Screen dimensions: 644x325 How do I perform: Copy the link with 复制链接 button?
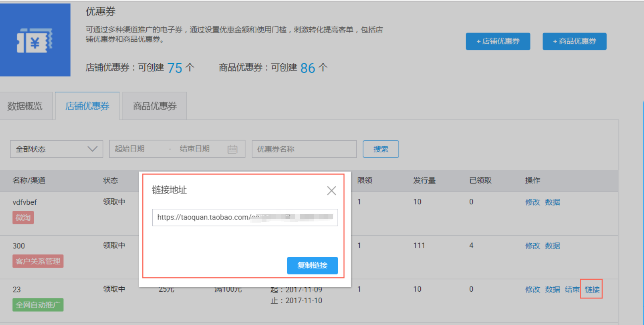coord(312,265)
